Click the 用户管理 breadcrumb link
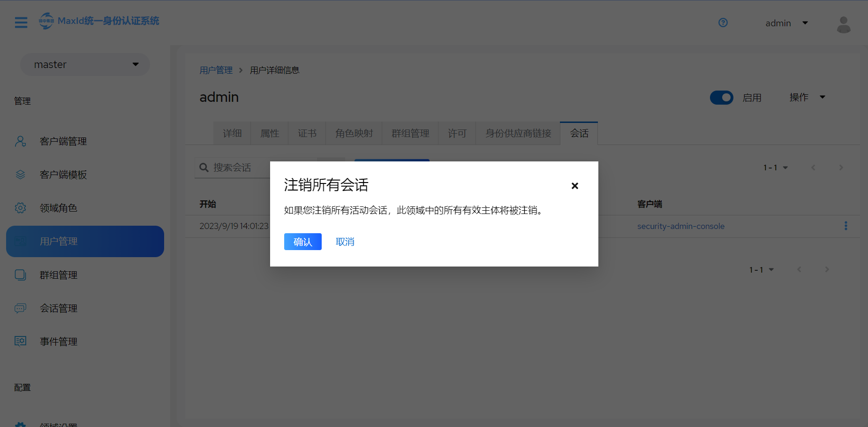This screenshot has width=868, height=427. point(216,70)
